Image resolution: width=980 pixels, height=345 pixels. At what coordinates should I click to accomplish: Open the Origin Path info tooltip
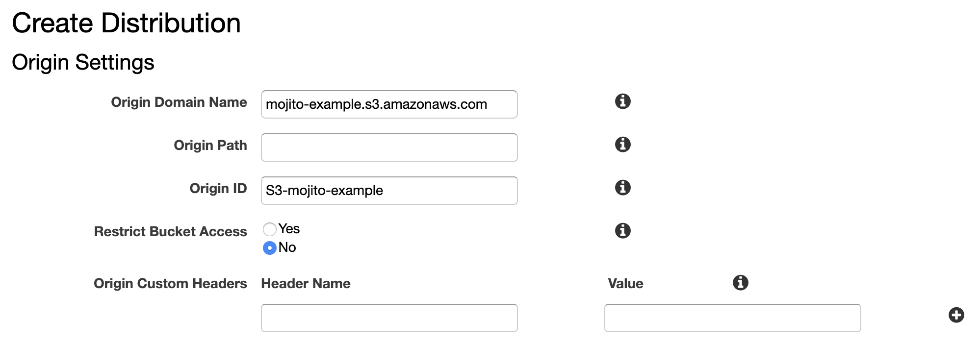pyautogui.click(x=622, y=145)
